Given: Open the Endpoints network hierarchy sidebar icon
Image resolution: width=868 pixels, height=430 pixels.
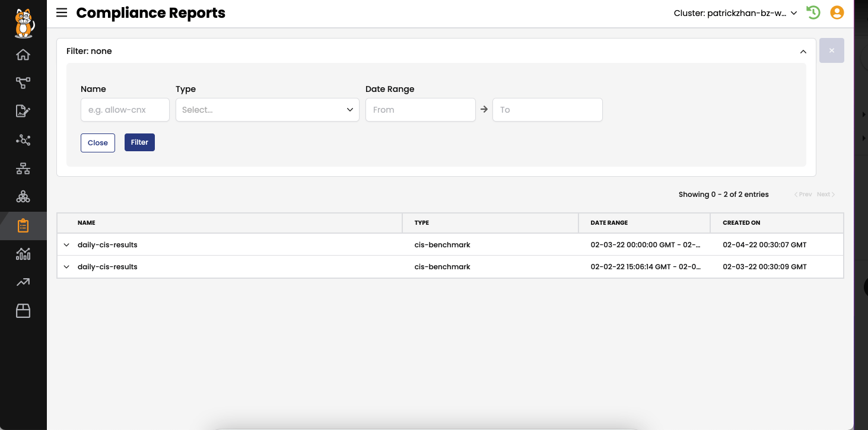Looking at the screenshot, I should click(x=23, y=169).
